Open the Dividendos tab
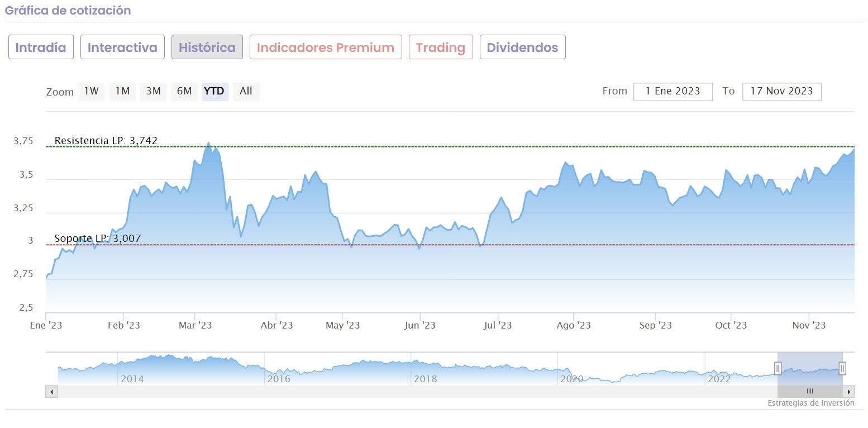 pyautogui.click(x=522, y=47)
